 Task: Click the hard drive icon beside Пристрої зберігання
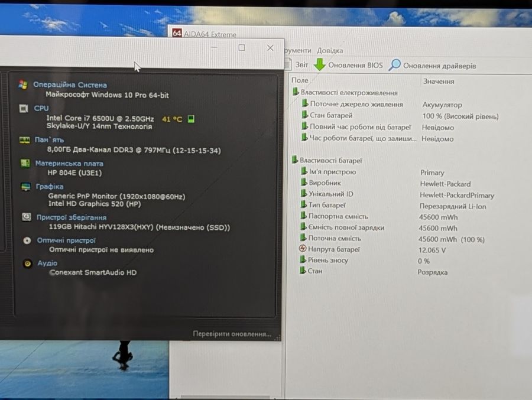pos(27,217)
